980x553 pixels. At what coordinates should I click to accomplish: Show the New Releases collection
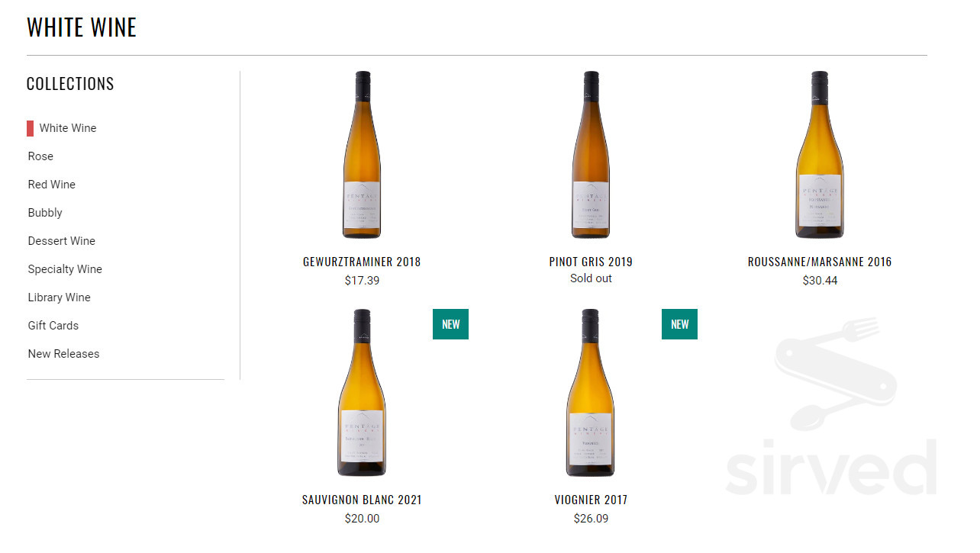pyautogui.click(x=63, y=354)
